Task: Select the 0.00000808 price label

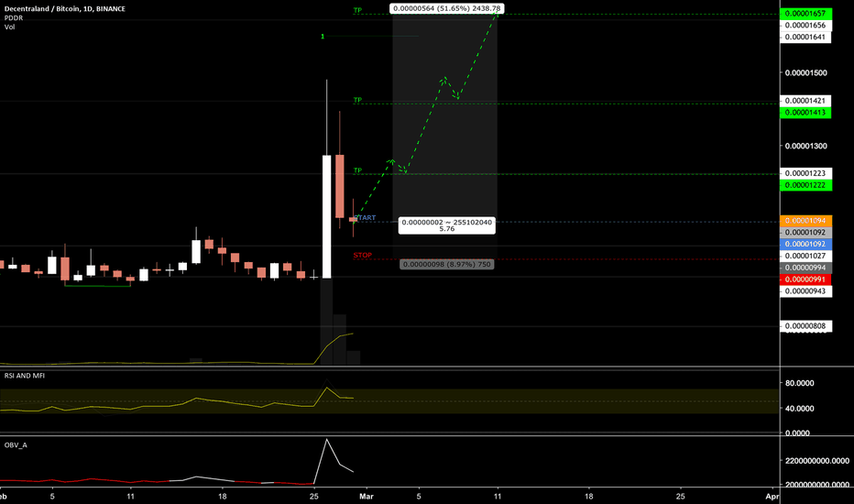Action: point(805,326)
